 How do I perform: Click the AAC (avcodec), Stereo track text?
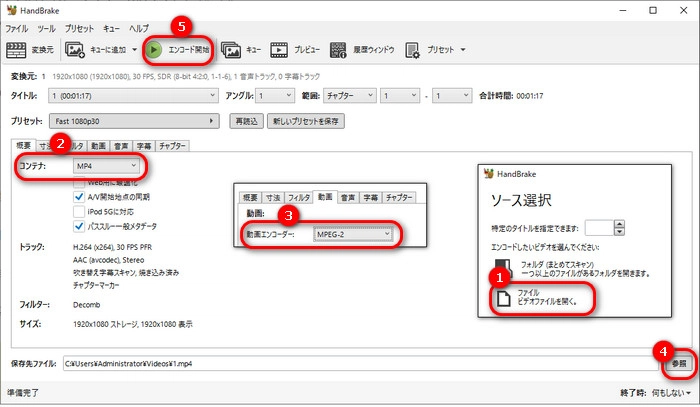tap(108, 260)
